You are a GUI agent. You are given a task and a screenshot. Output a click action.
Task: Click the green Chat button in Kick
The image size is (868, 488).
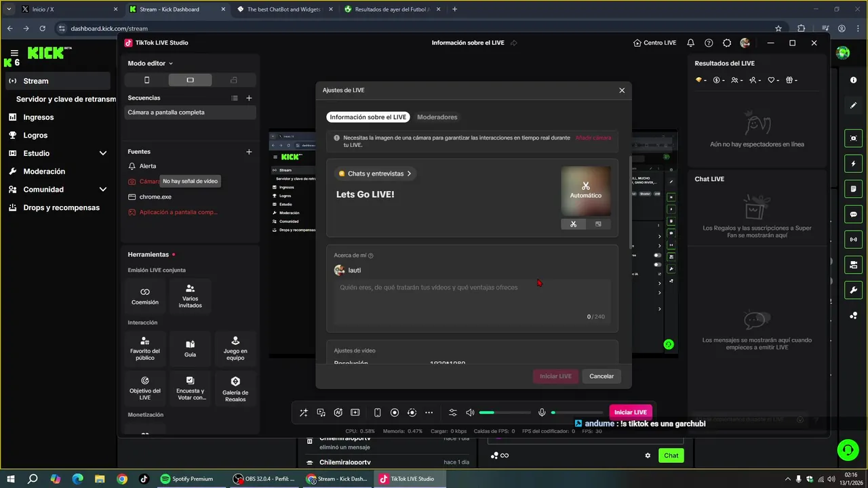(x=671, y=455)
